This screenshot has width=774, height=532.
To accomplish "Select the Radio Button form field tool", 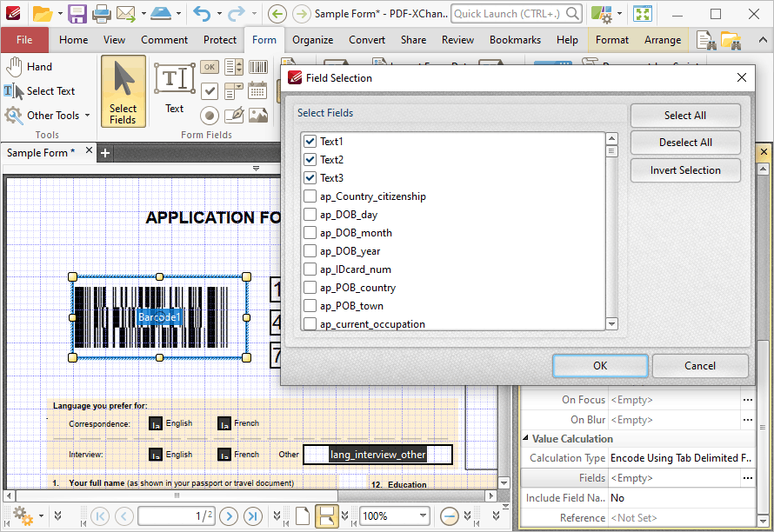I will pos(210,116).
